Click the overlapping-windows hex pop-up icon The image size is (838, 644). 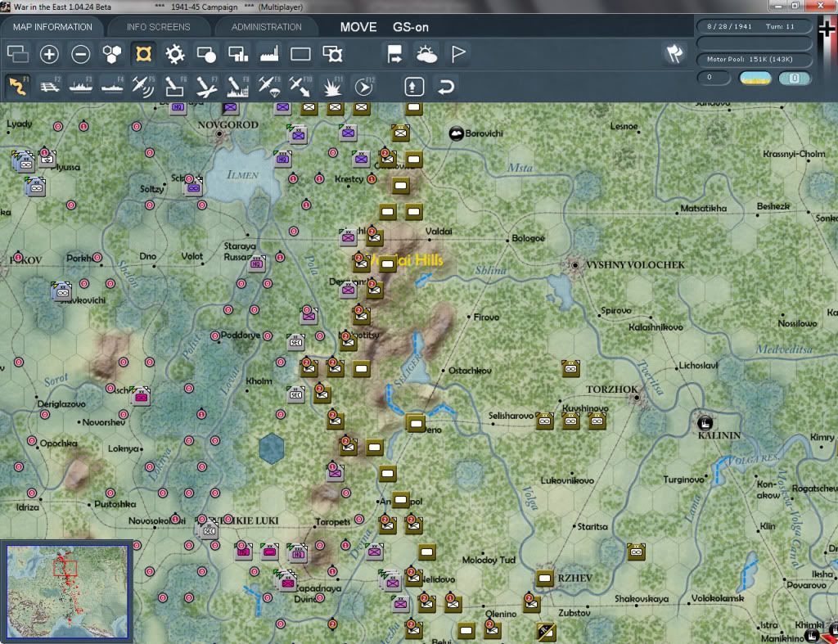coord(18,54)
